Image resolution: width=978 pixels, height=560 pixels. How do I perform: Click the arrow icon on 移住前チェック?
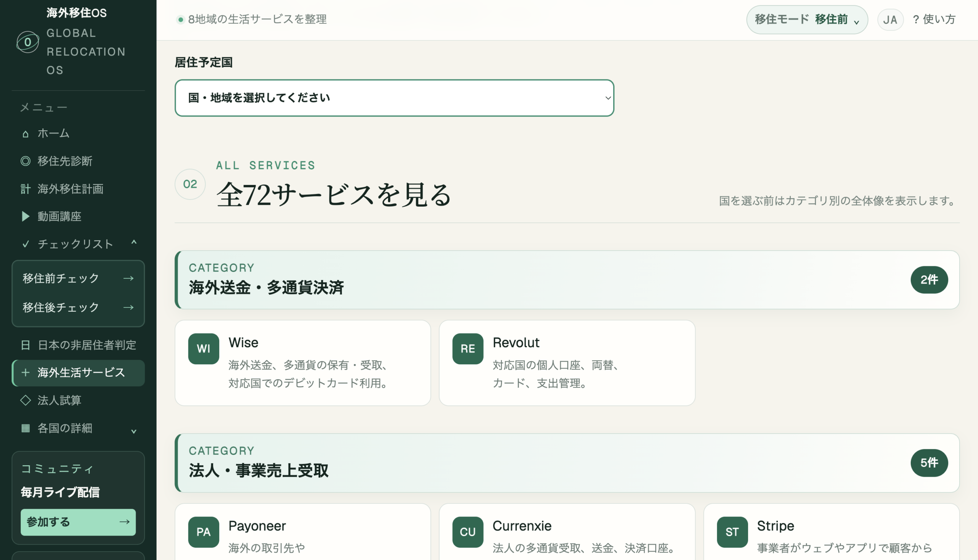click(128, 278)
